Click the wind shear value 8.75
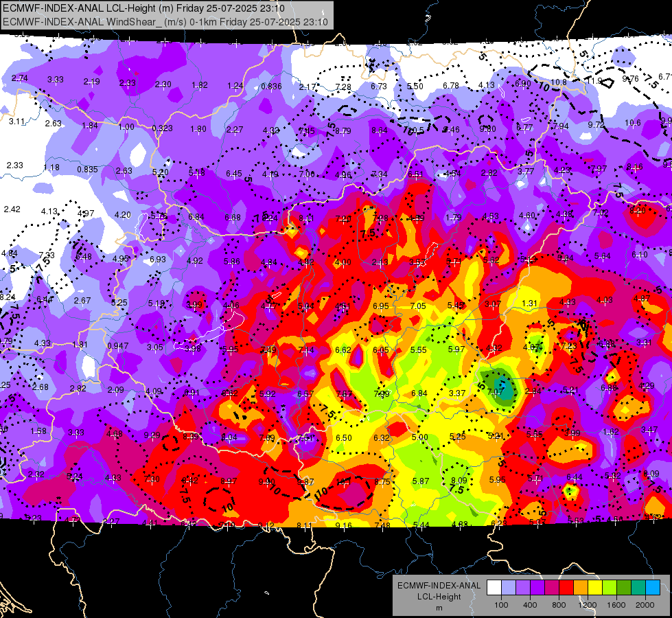This screenshot has height=618, width=672. pos(382,481)
